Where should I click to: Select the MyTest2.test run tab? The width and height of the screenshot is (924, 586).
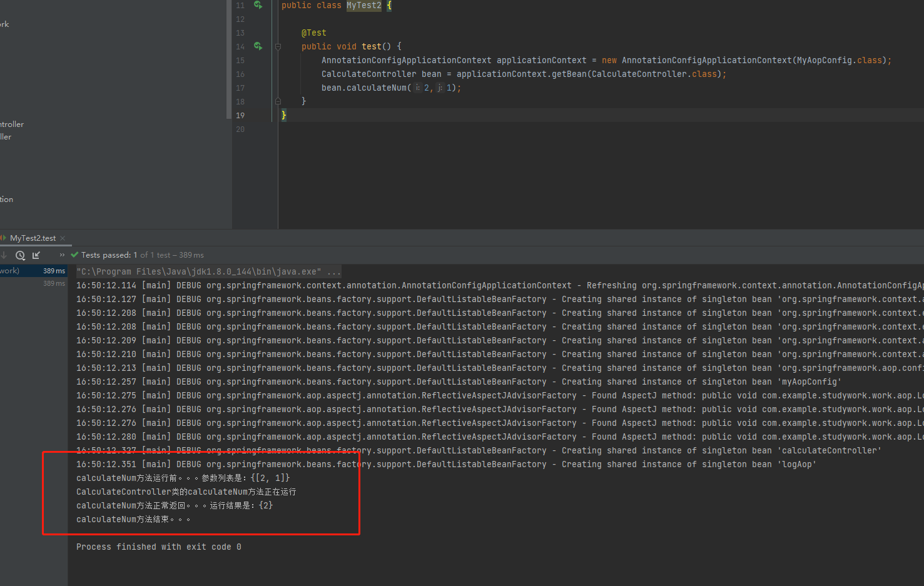[33, 238]
